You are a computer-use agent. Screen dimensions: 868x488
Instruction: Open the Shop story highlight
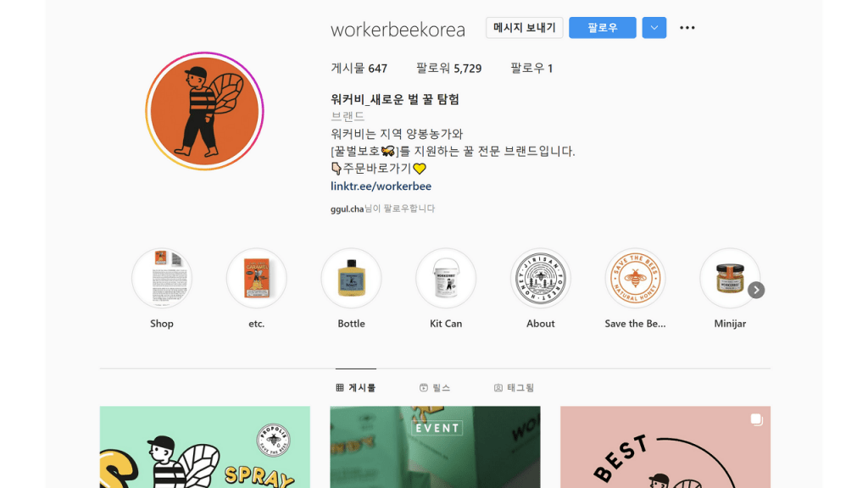(162, 278)
